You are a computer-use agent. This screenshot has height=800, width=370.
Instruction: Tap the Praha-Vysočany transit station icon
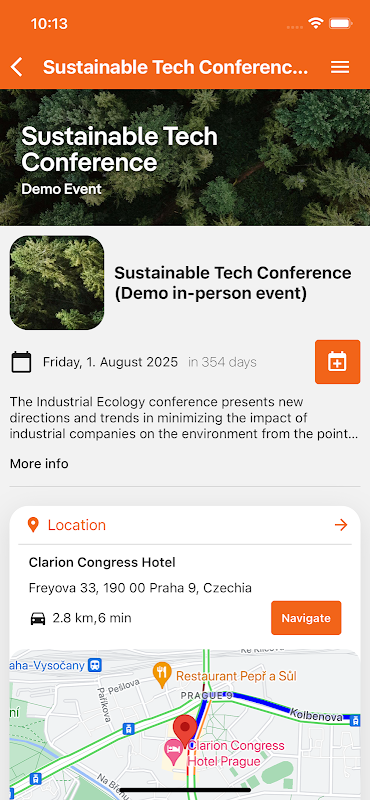pyautogui.click(x=95, y=665)
